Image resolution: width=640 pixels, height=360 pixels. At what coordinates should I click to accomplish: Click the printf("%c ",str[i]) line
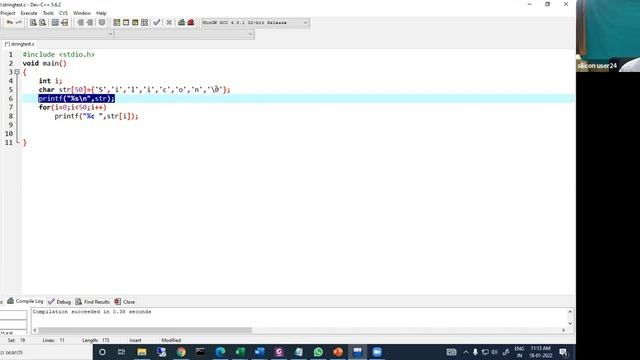(x=96, y=116)
